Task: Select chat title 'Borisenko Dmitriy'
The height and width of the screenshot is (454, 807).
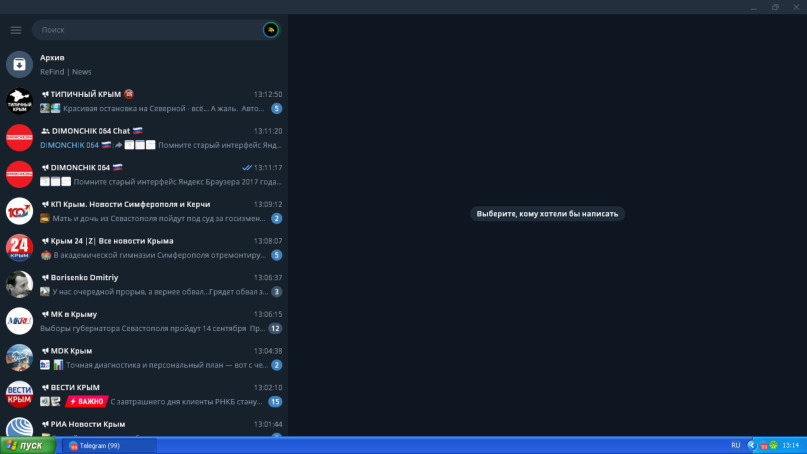Action: [x=84, y=277]
